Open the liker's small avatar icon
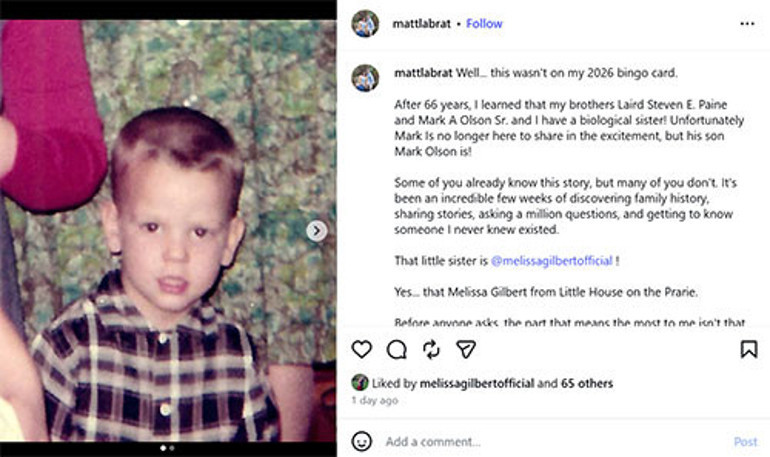770x457 pixels. point(360,383)
